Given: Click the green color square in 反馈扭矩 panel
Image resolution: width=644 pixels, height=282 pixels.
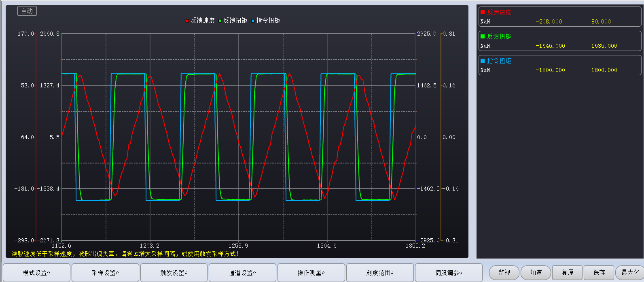Looking at the screenshot, I should pos(483,36).
